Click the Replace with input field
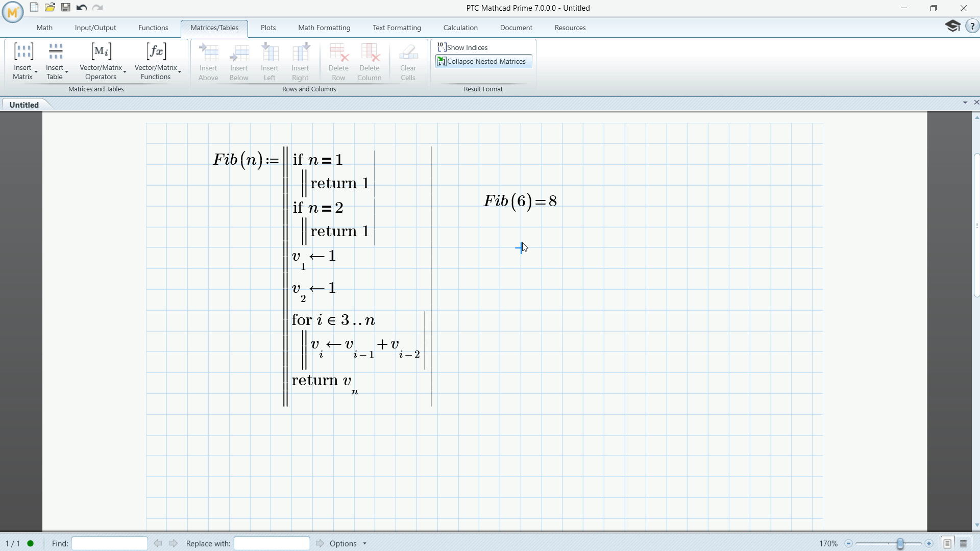The height and width of the screenshot is (551, 980). (272, 543)
